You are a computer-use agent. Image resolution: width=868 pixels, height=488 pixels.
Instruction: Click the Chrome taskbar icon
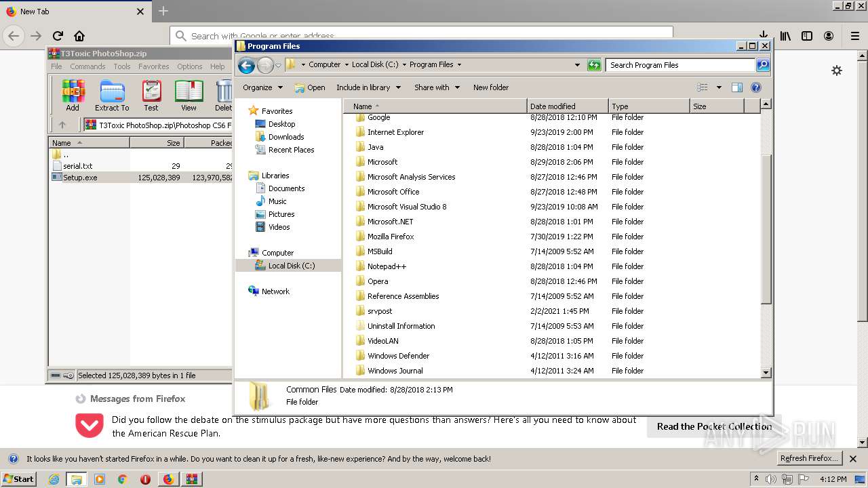122,479
